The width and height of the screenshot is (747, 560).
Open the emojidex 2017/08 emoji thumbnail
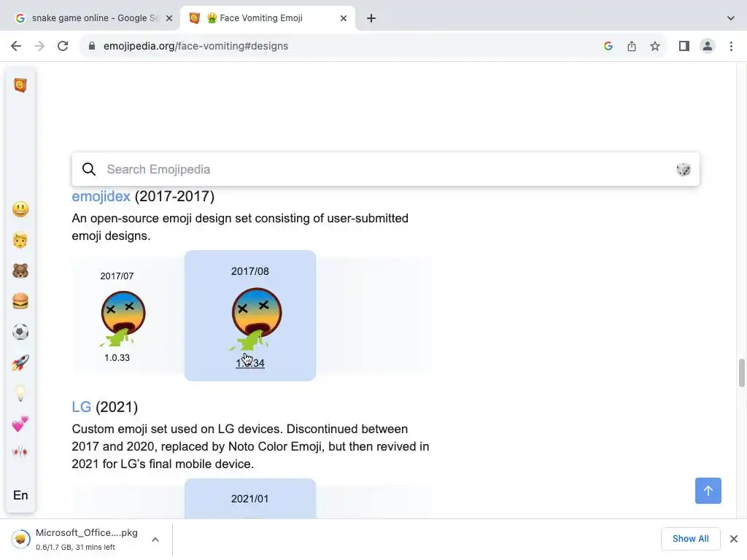pos(256,319)
